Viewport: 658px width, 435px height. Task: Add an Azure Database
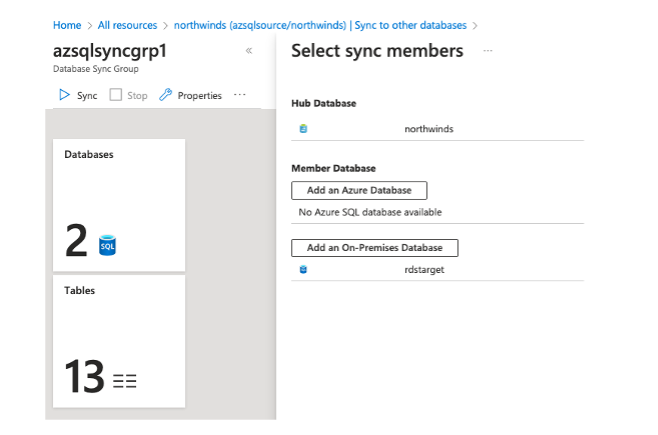(x=359, y=190)
